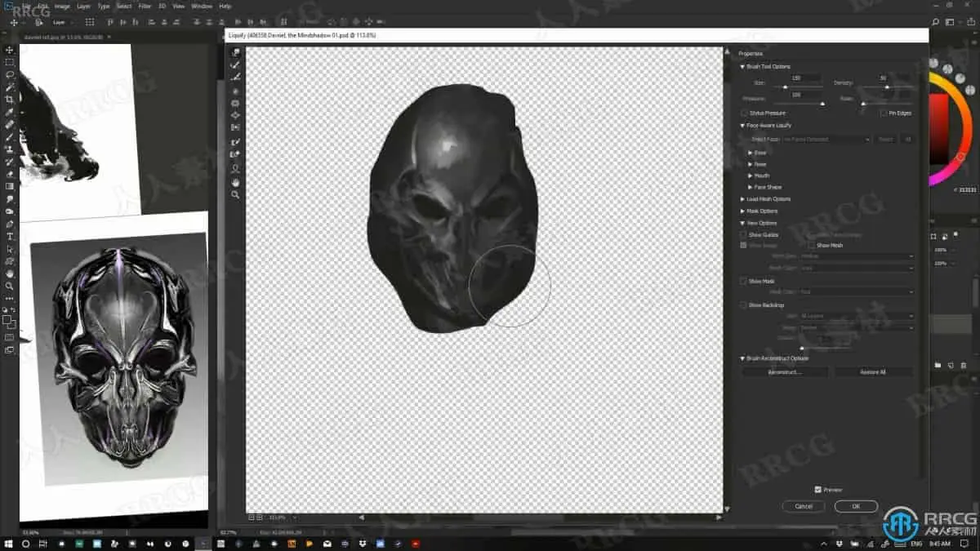Select the Face tool in Liquify
Image resolution: width=980 pixels, height=551 pixels.
coord(235,168)
